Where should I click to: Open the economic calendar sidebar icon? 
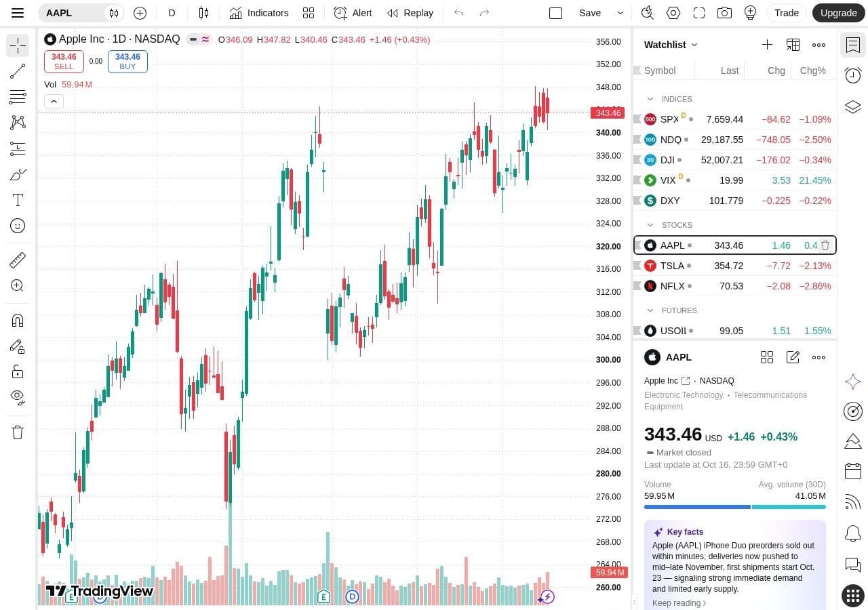pyautogui.click(x=853, y=471)
